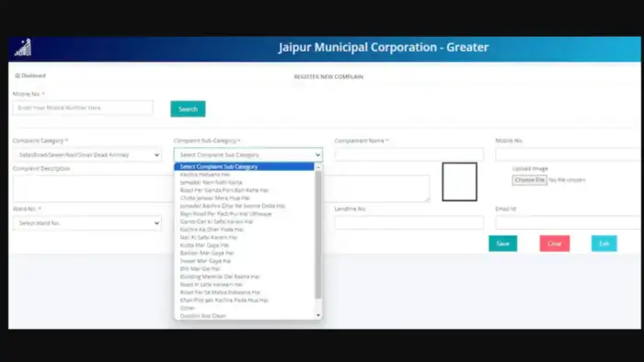Choose "Road Per Ganda Pani Bah Raha Hai"
Screen dimensions: 644x362
tap(224, 190)
